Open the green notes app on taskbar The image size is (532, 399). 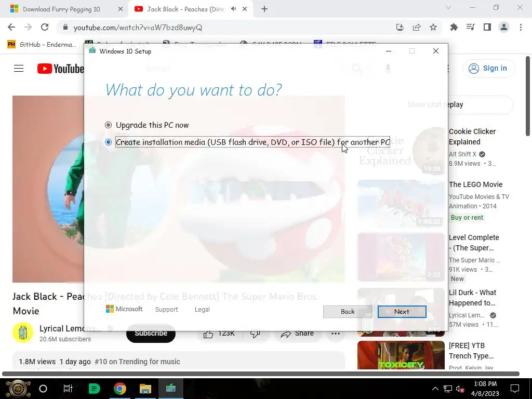pos(94,389)
